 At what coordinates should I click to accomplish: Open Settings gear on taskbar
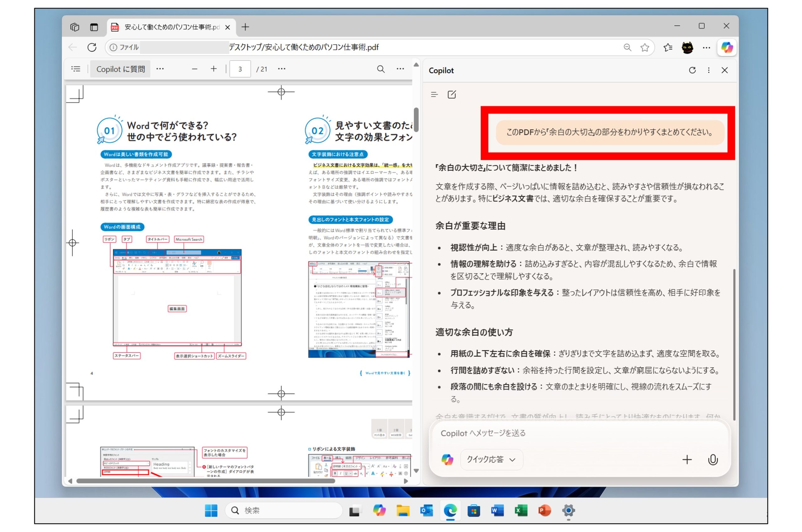[x=568, y=510]
